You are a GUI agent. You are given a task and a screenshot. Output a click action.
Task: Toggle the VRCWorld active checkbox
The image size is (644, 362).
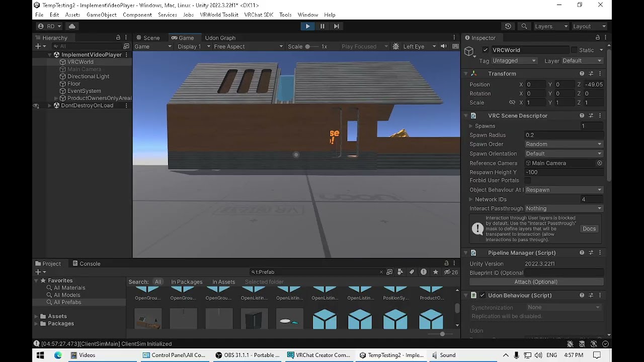[485, 50]
